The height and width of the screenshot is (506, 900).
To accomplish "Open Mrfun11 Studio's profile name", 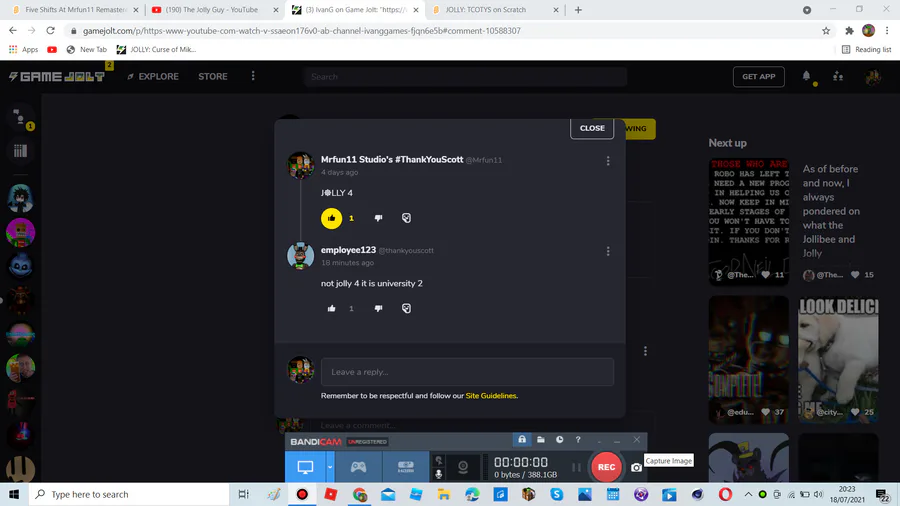I will tap(392, 159).
